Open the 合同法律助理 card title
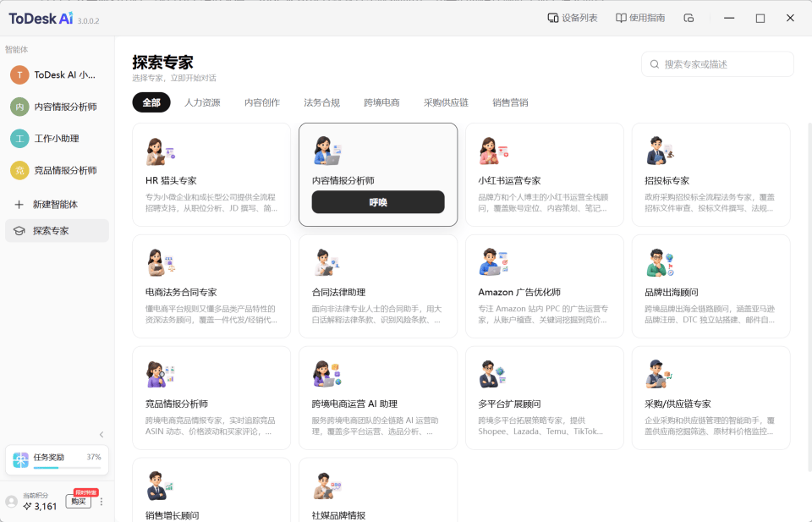 (338, 293)
